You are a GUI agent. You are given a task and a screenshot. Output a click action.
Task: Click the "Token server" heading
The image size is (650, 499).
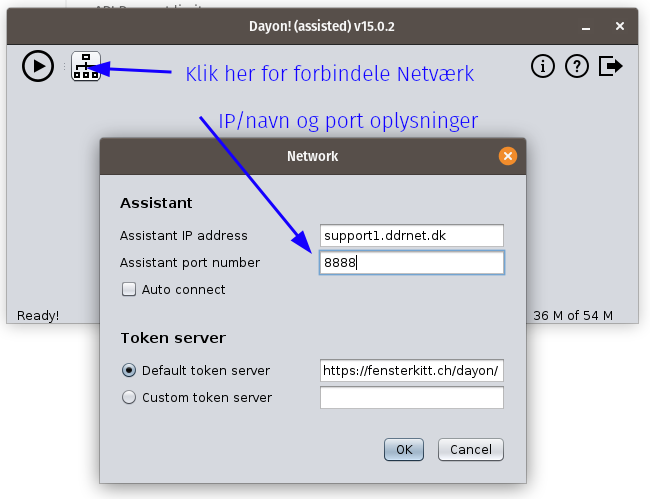[173, 338]
